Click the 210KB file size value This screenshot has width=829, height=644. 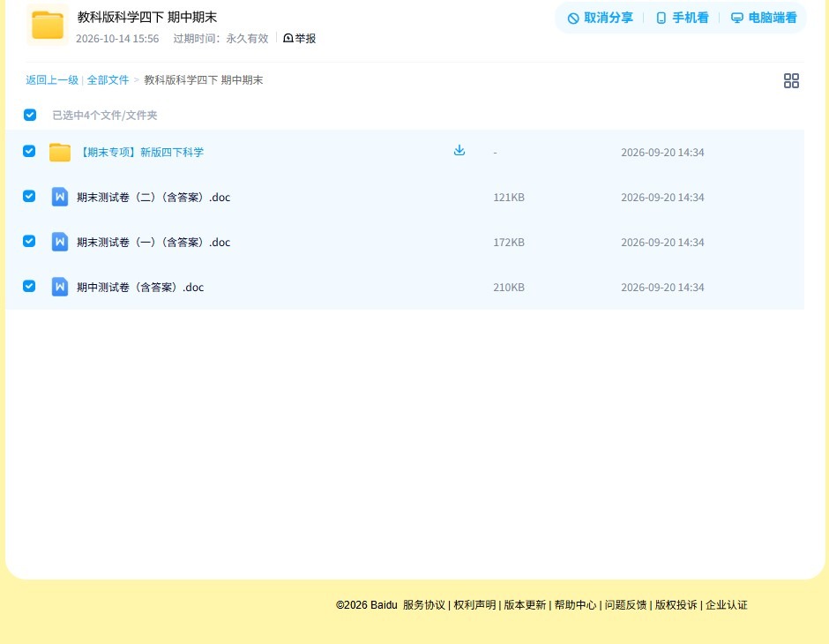[x=509, y=287]
